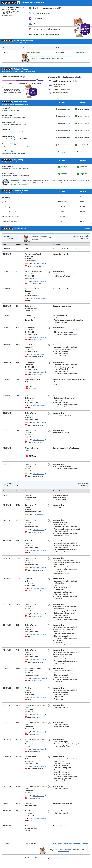Click Total Loss green check under Owner 1

click(x=56, y=109)
